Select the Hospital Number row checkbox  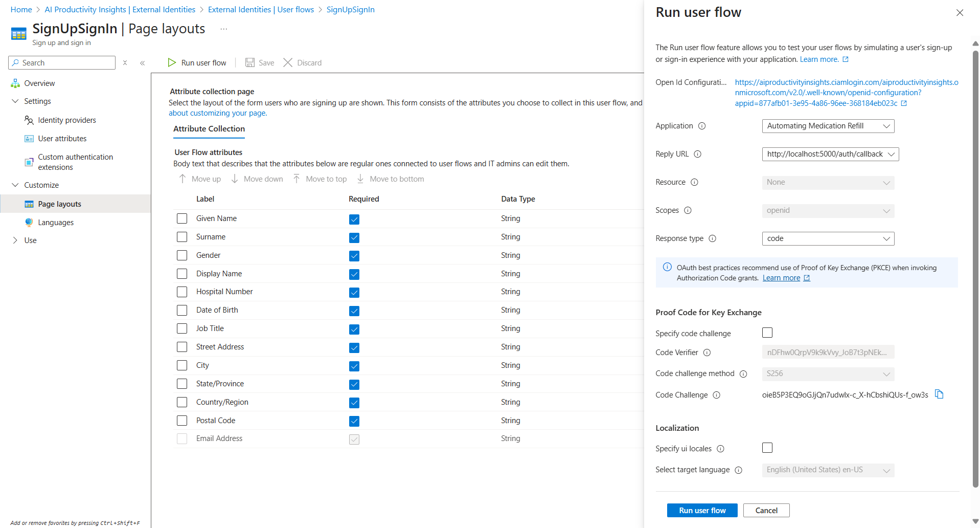(182, 292)
